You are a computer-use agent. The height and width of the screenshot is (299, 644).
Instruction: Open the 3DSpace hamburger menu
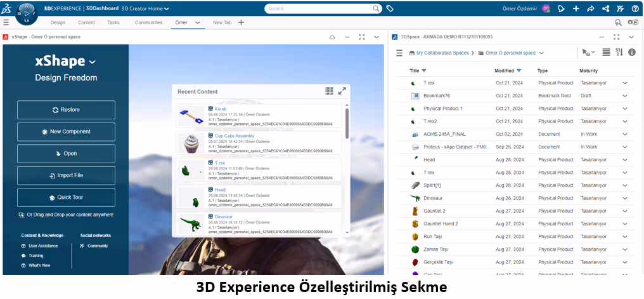[399, 53]
